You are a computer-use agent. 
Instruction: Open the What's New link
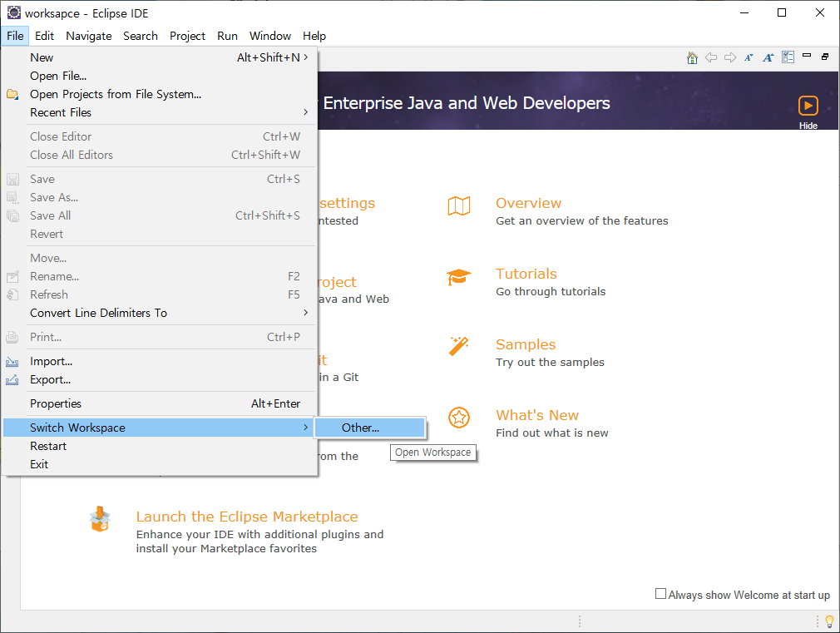coord(536,415)
